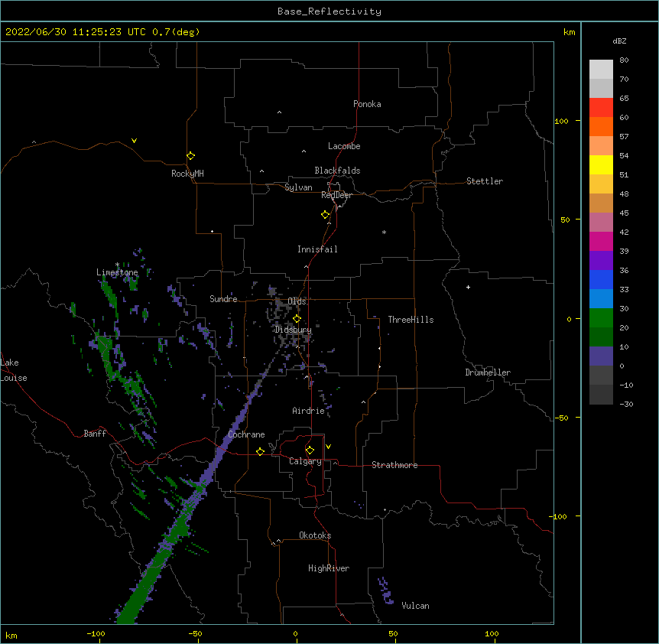Click the RockyMH label

coord(187,174)
